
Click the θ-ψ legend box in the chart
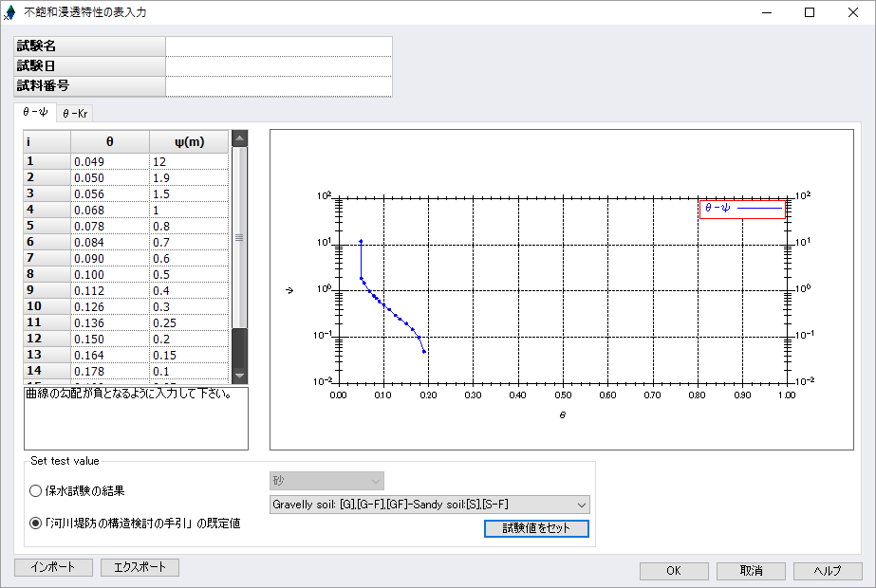coord(742,209)
